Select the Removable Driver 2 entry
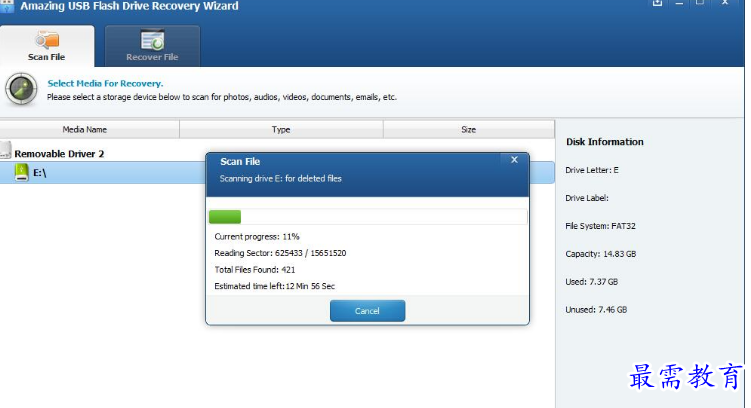 coord(59,154)
